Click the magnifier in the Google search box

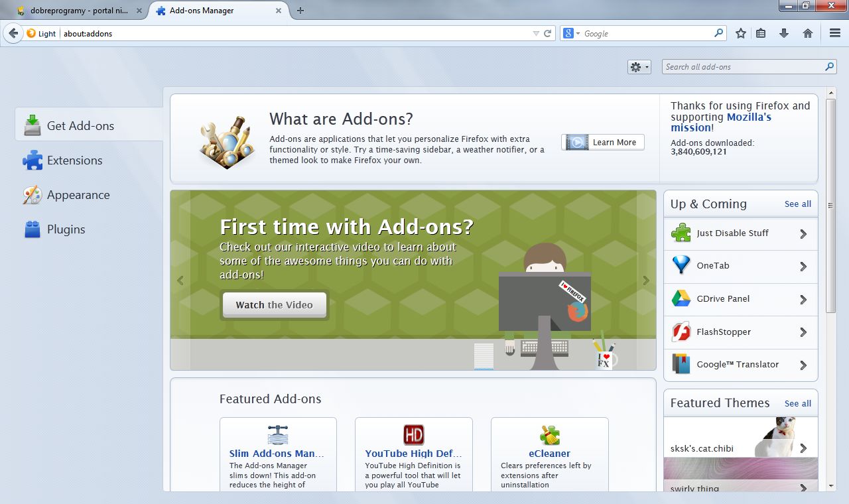point(719,33)
